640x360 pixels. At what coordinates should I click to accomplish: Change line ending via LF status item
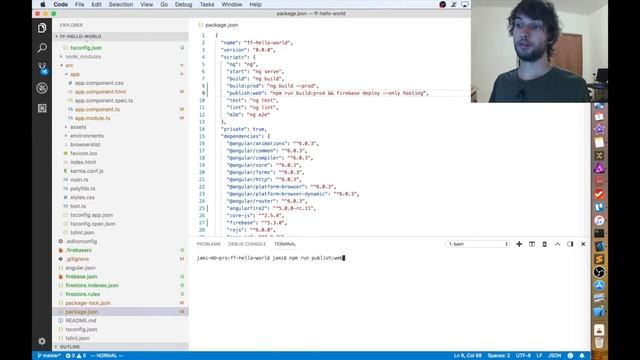539,356
